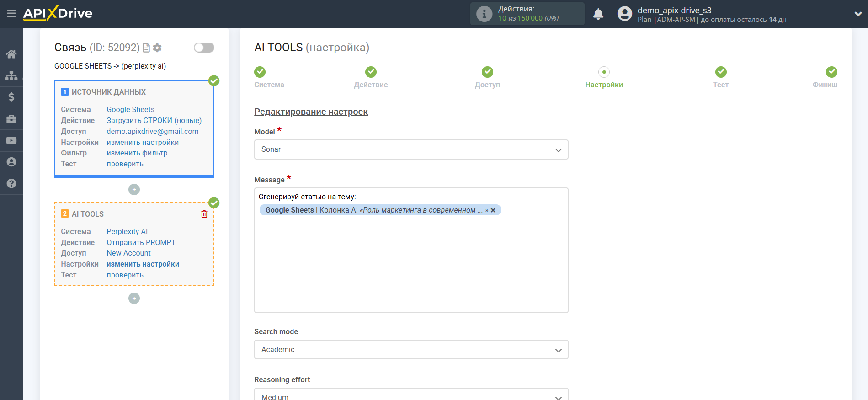Click the connection copy document icon
868x400 pixels.
(146, 48)
